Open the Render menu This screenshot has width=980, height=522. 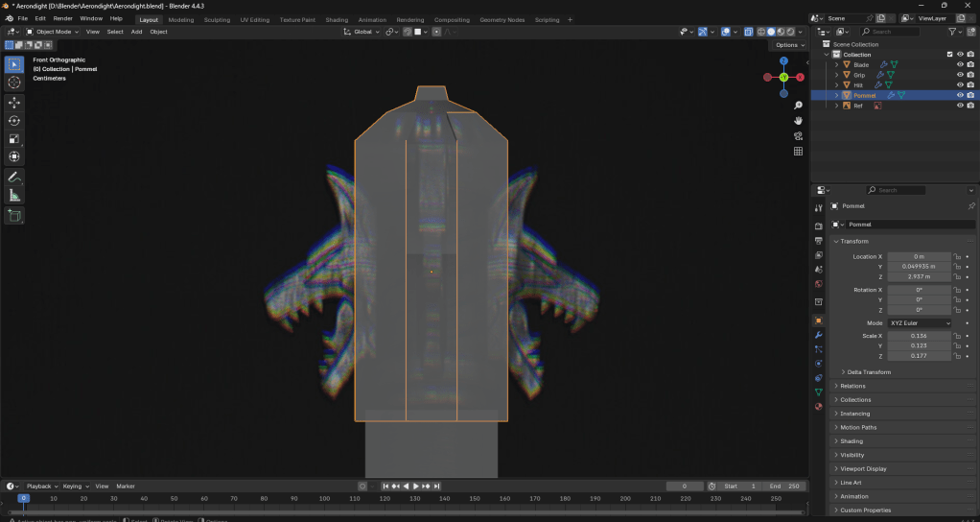coord(62,18)
